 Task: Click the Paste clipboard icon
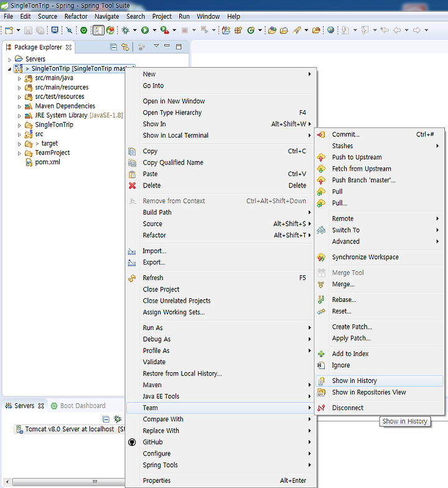[132, 174]
